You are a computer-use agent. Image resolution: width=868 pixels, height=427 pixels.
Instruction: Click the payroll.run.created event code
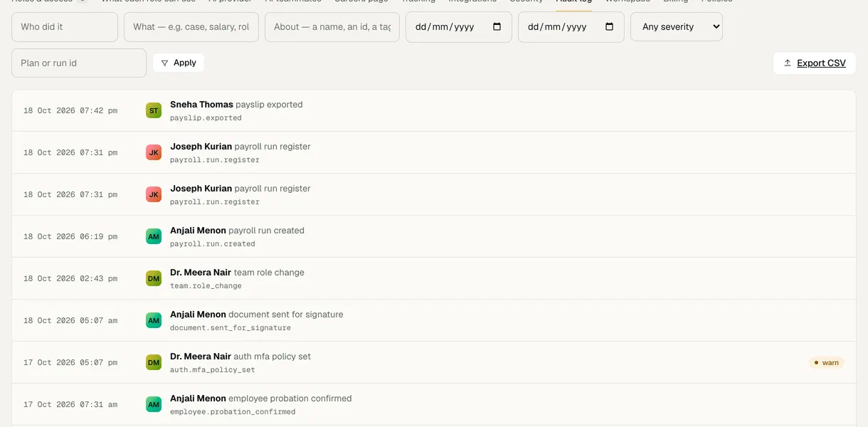click(x=212, y=243)
